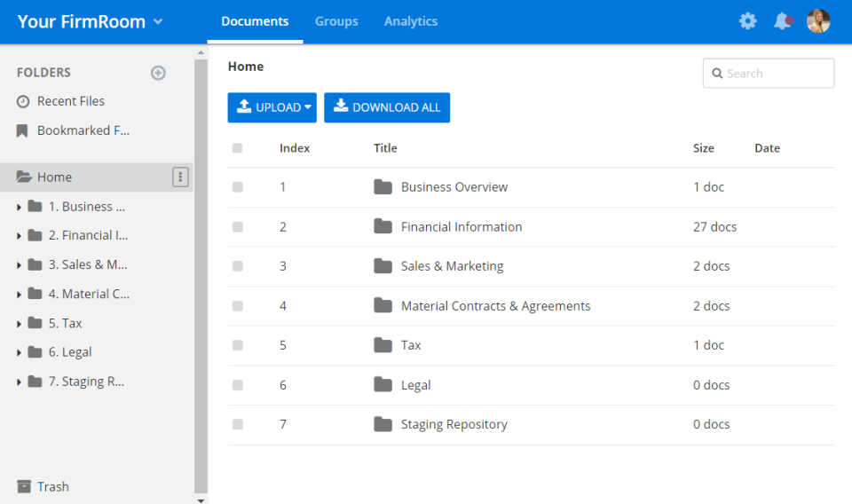The image size is (852, 504).
Task: Expand the 2. Financial Information tree folder
Action: [20, 236]
